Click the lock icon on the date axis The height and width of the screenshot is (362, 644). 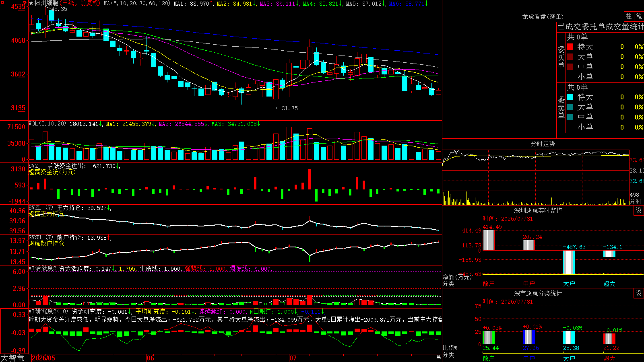439,357
